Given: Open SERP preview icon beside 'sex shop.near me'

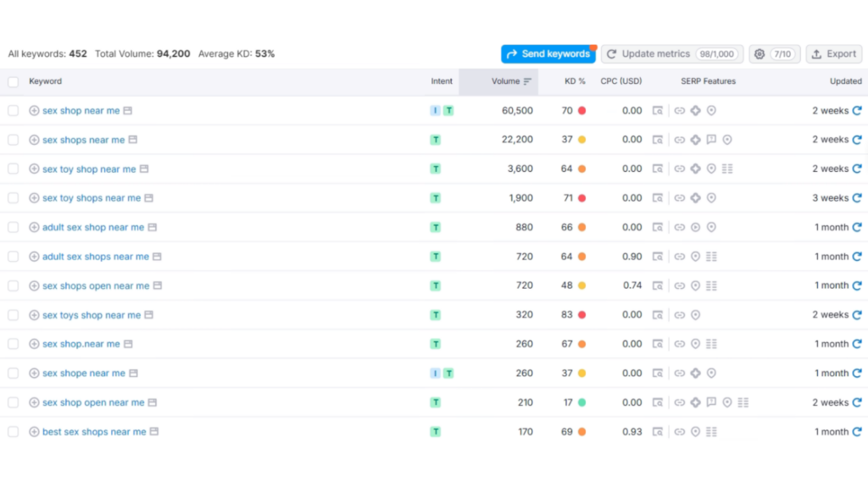Looking at the screenshot, I should [128, 344].
